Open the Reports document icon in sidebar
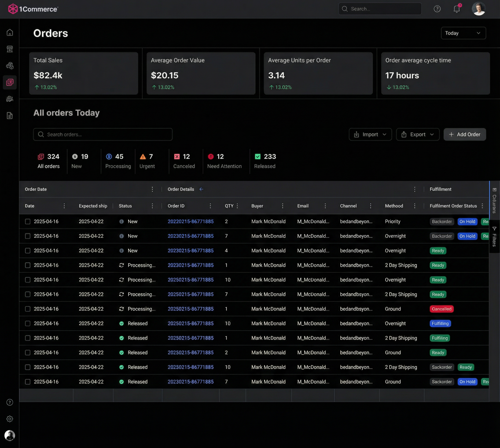Viewport: 500px width, 448px height. pos(10,116)
